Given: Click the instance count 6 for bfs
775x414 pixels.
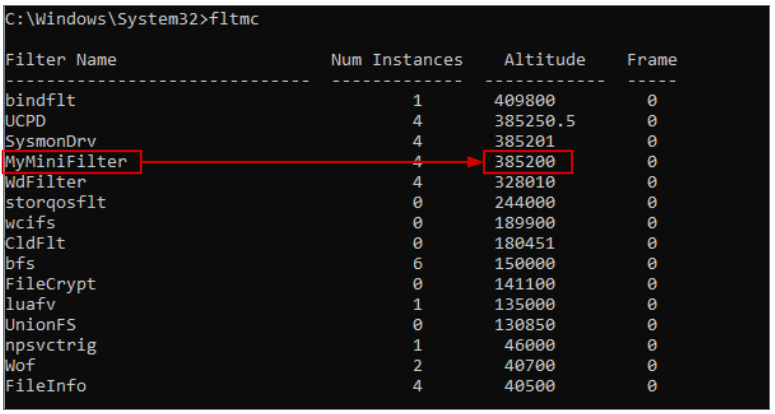Looking at the screenshot, I should click(418, 263).
